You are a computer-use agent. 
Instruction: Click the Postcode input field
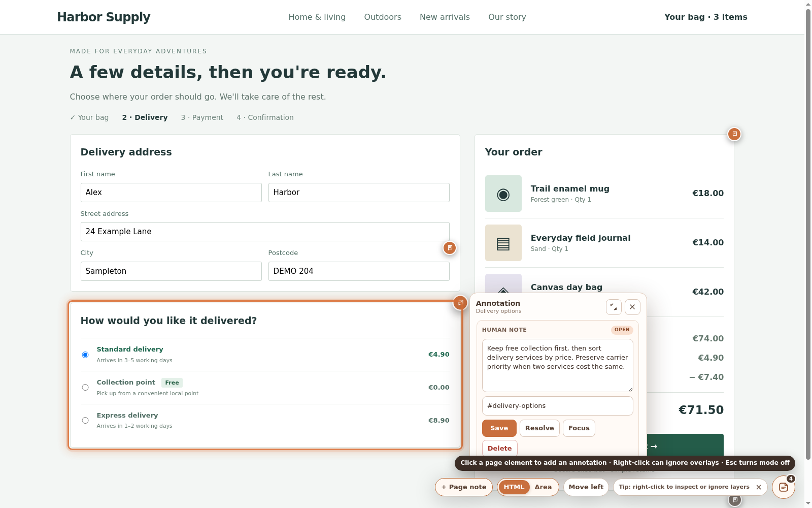[359, 271]
